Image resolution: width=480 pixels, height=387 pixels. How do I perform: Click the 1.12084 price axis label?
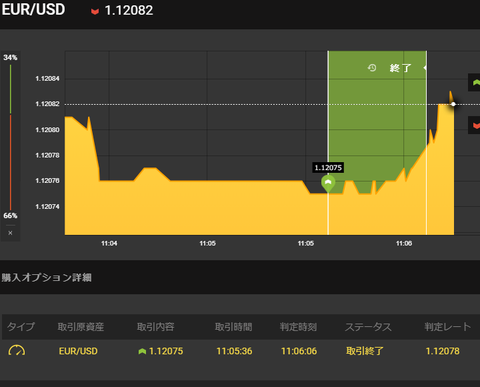tap(47, 79)
